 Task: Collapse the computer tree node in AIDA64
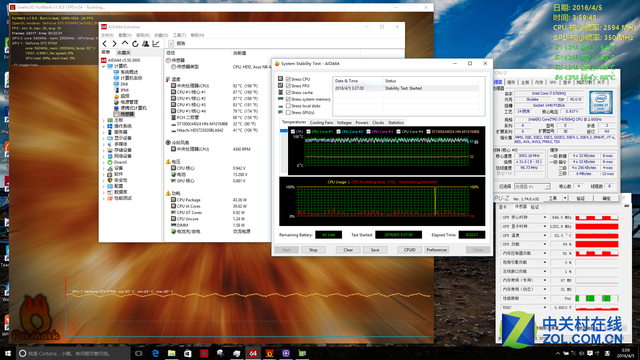[x=104, y=66]
